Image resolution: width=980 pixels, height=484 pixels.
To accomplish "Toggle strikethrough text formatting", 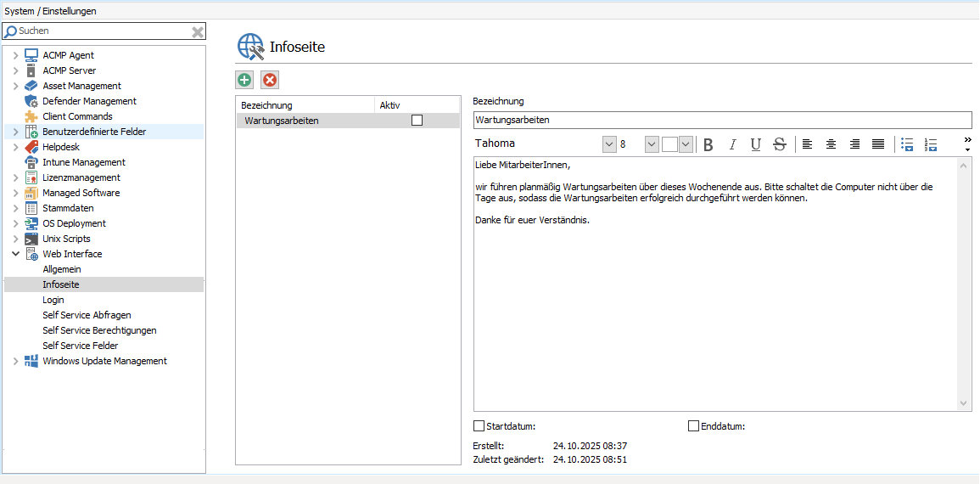I will point(780,144).
